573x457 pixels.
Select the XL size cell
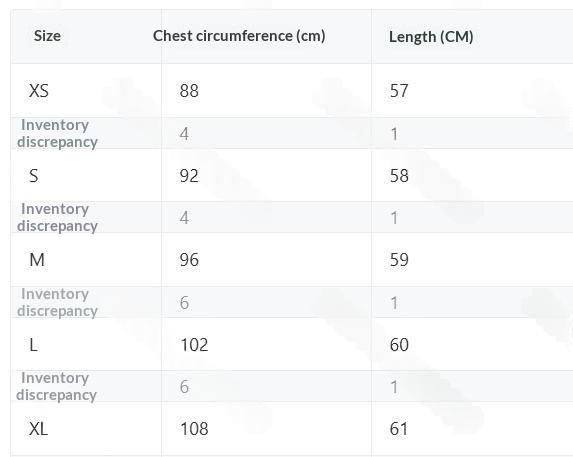click(38, 429)
